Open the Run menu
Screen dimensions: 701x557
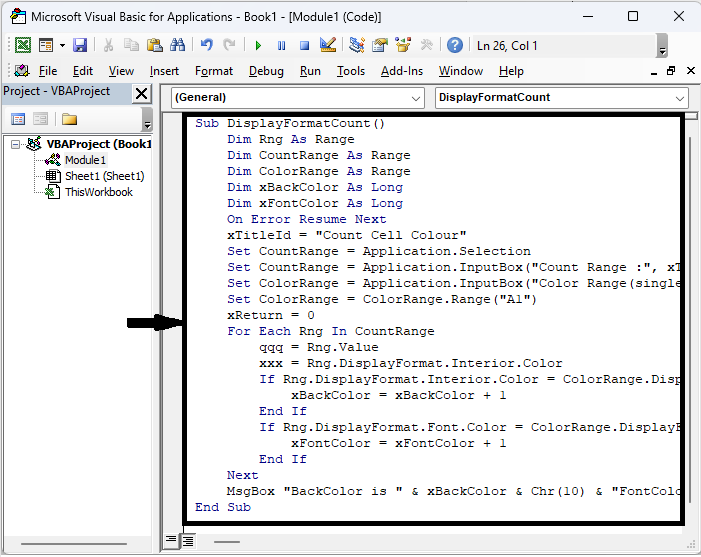click(x=310, y=71)
